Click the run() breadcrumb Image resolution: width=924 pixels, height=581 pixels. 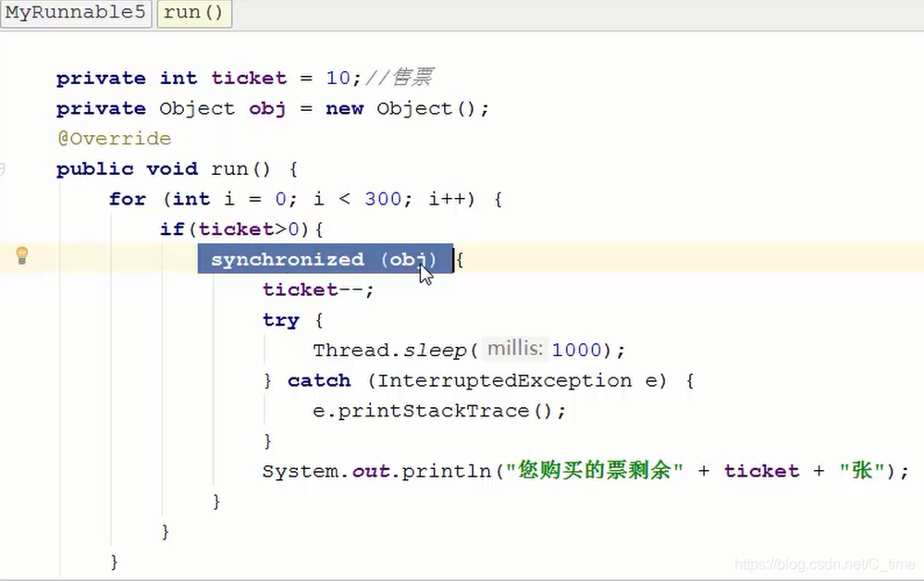(194, 13)
